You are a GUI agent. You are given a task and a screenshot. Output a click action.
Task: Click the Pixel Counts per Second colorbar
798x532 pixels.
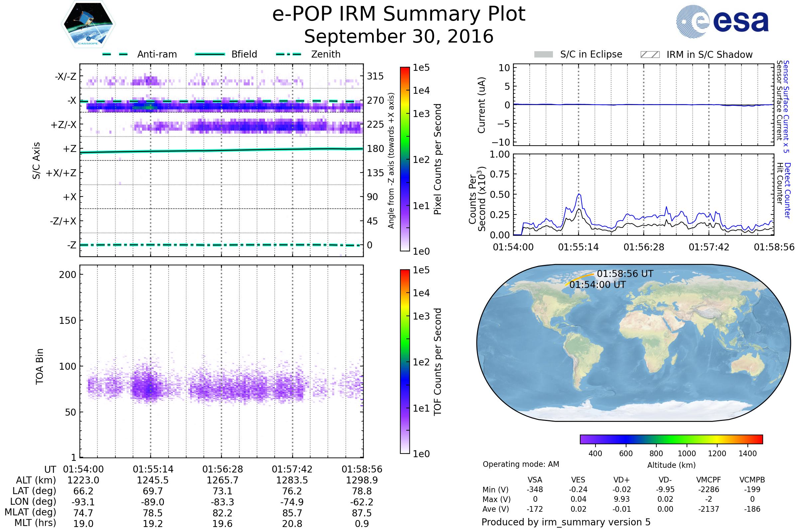(x=405, y=159)
